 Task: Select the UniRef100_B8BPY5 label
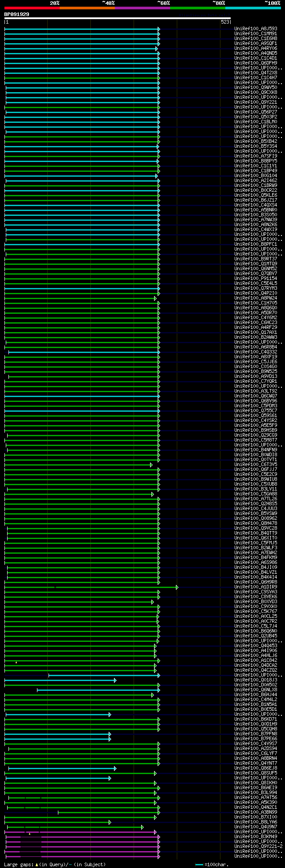[256, 161]
